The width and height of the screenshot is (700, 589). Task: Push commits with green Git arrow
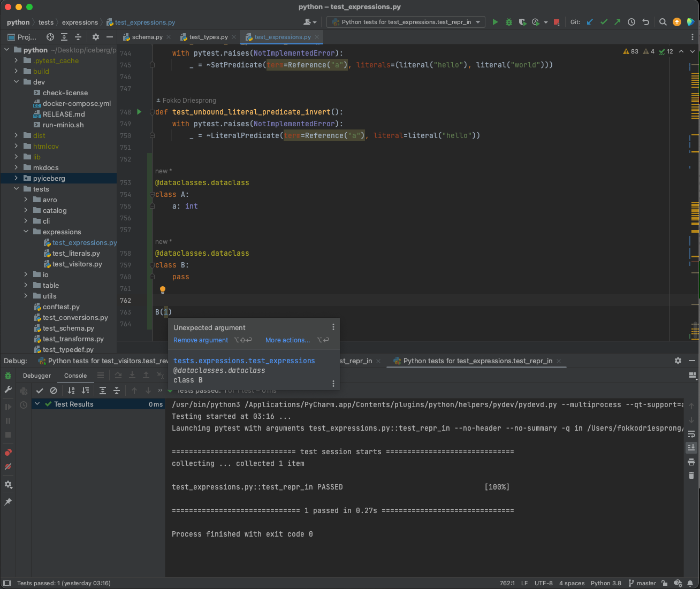point(618,22)
